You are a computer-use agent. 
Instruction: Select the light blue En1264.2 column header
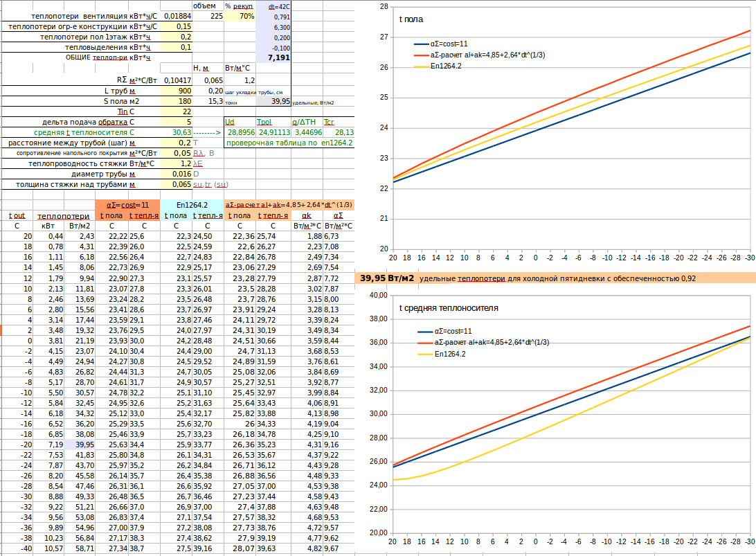pyautogui.click(x=192, y=205)
